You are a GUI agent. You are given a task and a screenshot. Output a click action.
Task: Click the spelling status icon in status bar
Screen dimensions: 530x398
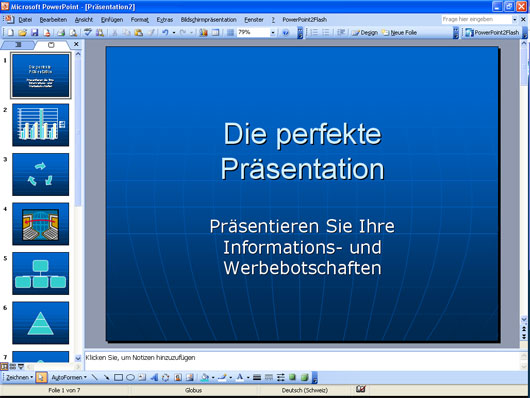[361, 390]
